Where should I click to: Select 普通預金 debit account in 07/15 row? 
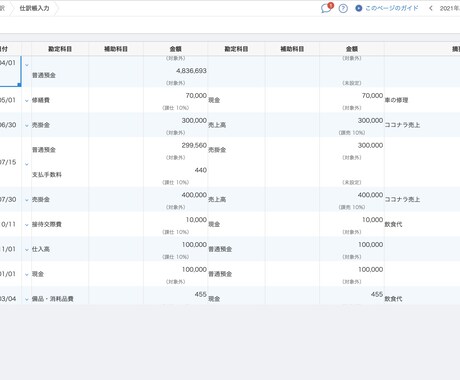(44, 150)
